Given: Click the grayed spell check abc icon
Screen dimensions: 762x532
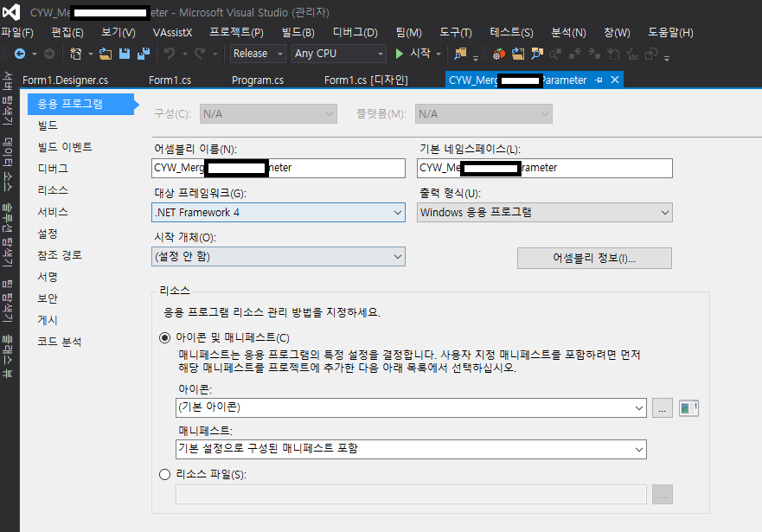Looking at the screenshot, I should pos(632,54).
